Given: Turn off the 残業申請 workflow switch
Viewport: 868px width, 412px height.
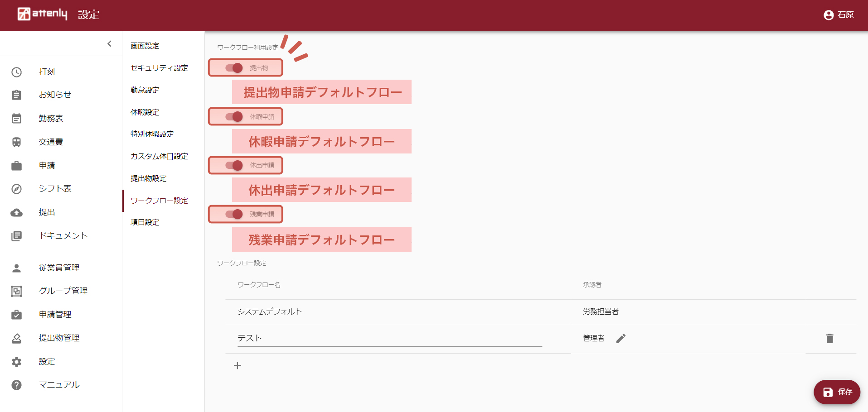Looking at the screenshot, I should point(234,214).
